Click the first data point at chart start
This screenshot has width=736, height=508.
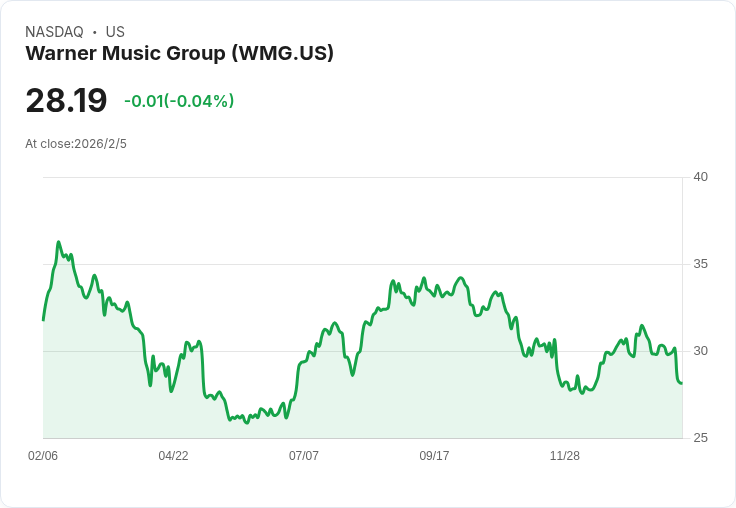[44, 320]
